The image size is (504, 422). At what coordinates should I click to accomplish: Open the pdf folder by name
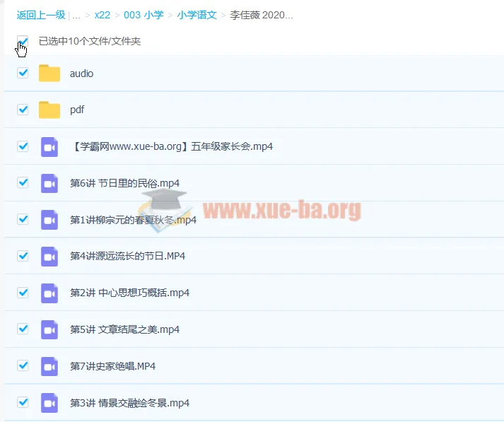tap(77, 110)
